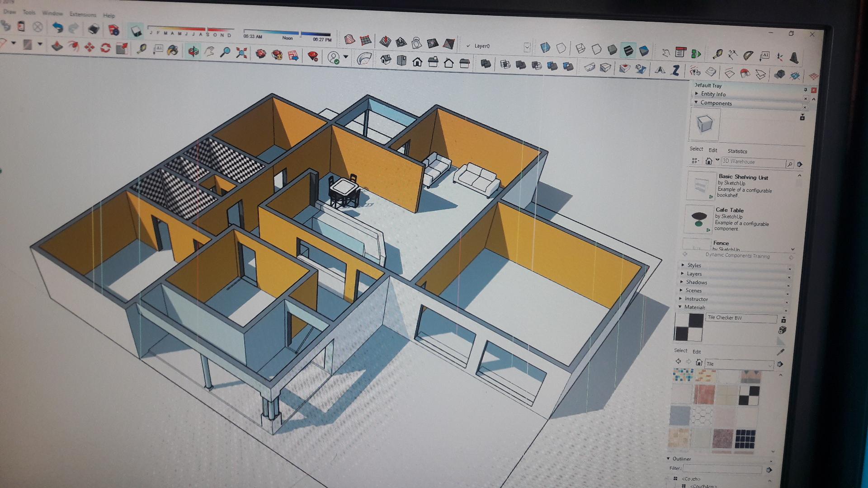Open the Layer0 layer dropdown
The height and width of the screenshot is (488, 868).
pyautogui.click(x=527, y=47)
